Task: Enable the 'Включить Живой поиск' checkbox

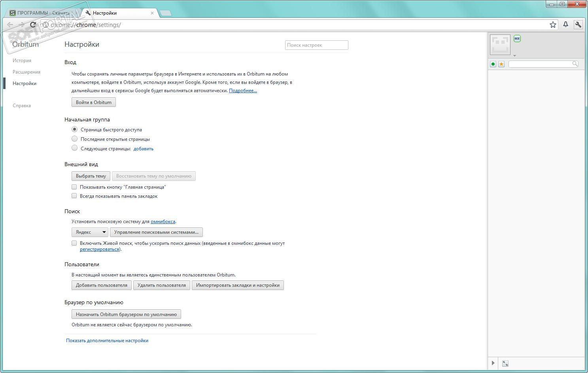Action: click(x=74, y=243)
